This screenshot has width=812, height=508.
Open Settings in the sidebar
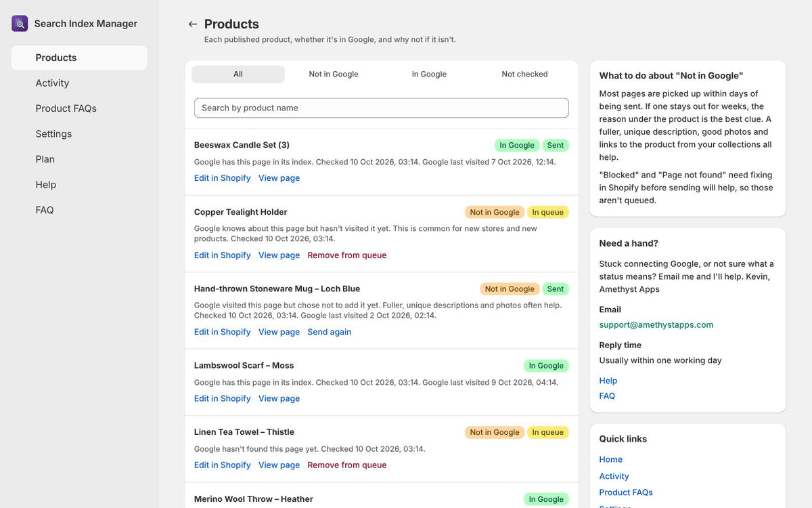[79, 134]
